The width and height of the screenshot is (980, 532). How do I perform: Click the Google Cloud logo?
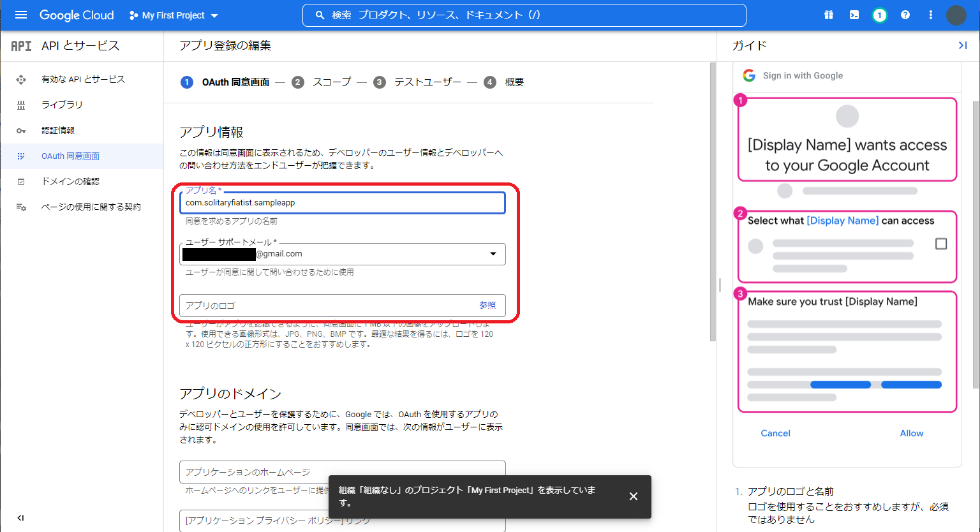tap(77, 15)
